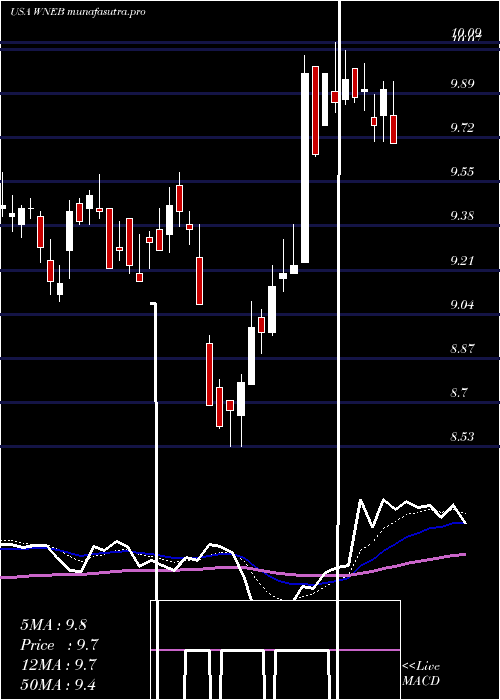The height and width of the screenshot is (700, 500).
Task: Click the 9.55 price axis label
Action: click(462, 172)
